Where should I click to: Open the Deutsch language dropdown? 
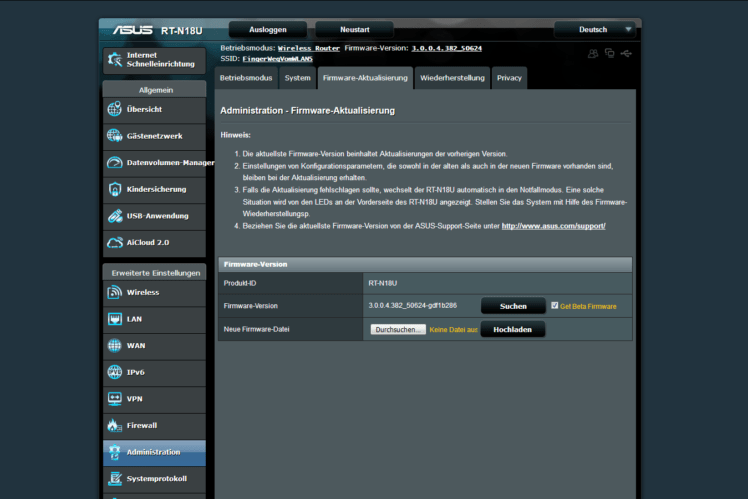pos(595,30)
